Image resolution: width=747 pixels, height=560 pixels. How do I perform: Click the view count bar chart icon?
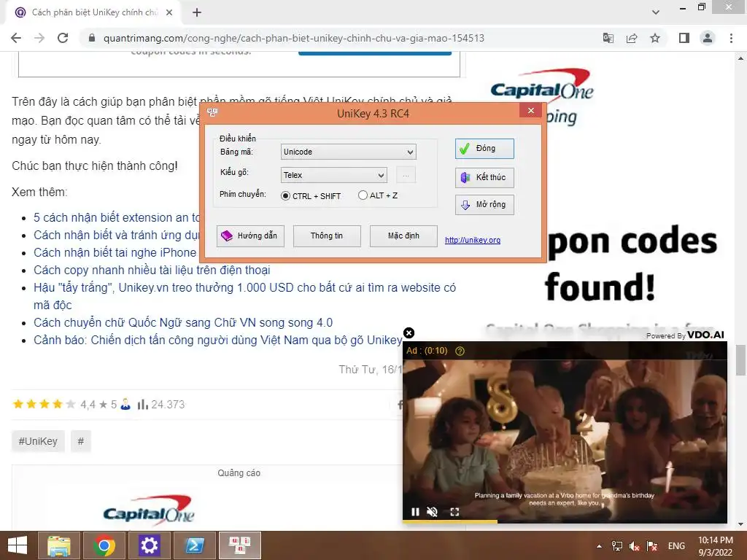[142, 405]
